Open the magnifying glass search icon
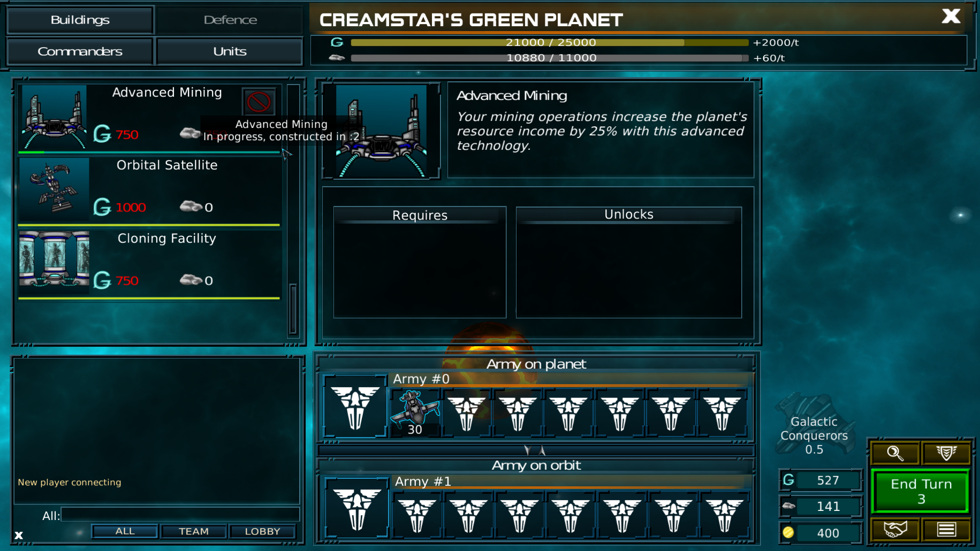Viewport: 980px width, 551px height. click(895, 453)
